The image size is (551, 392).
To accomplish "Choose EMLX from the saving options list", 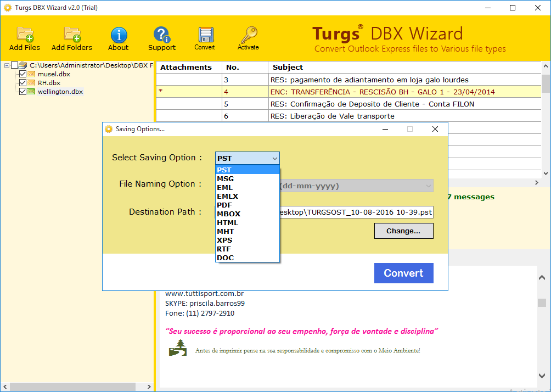I will point(248,196).
